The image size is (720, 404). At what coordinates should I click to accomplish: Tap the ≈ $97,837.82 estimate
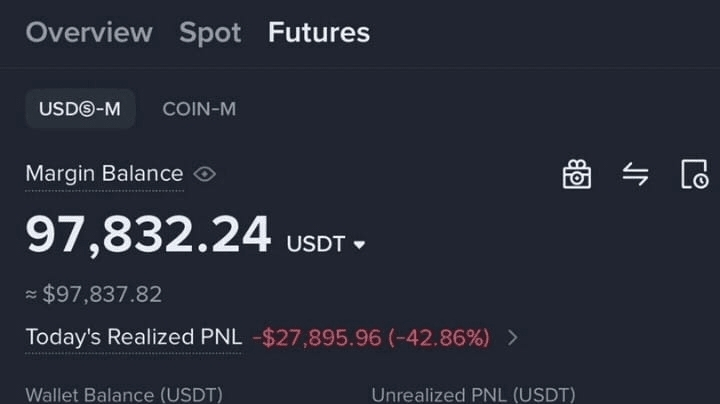click(94, 294)
